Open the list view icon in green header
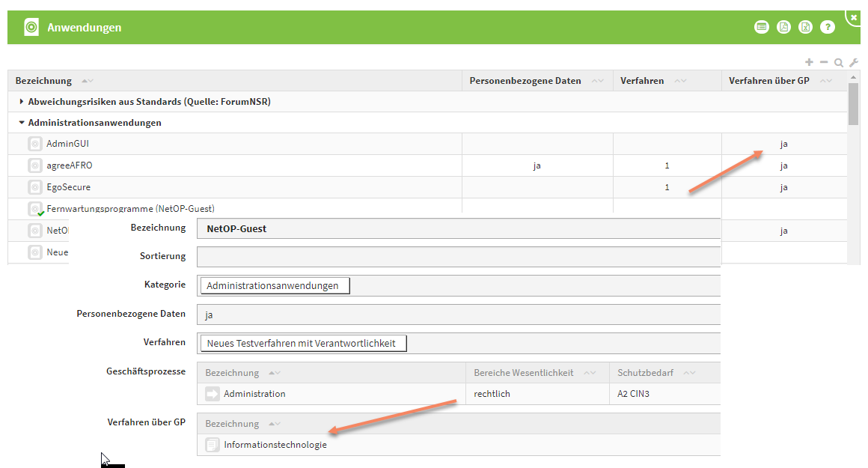This screenshot has width=868, height=468. tap(762, 27)
